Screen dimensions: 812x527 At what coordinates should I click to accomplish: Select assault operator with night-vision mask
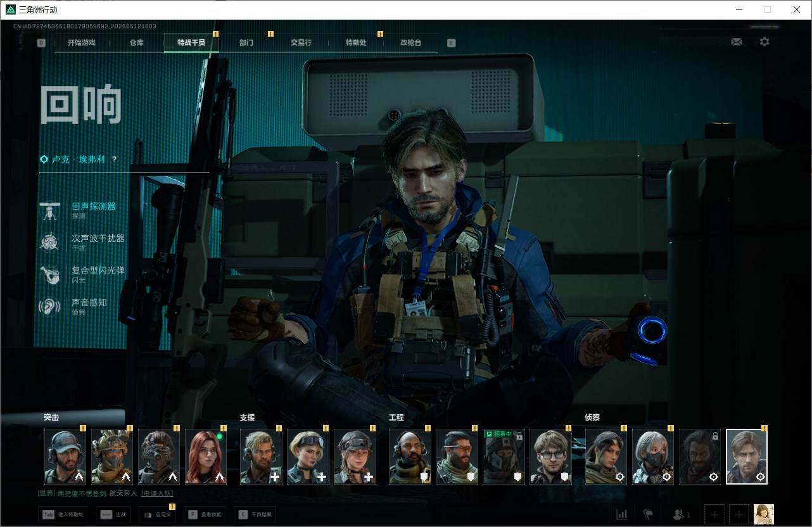(x=159, y=457)
